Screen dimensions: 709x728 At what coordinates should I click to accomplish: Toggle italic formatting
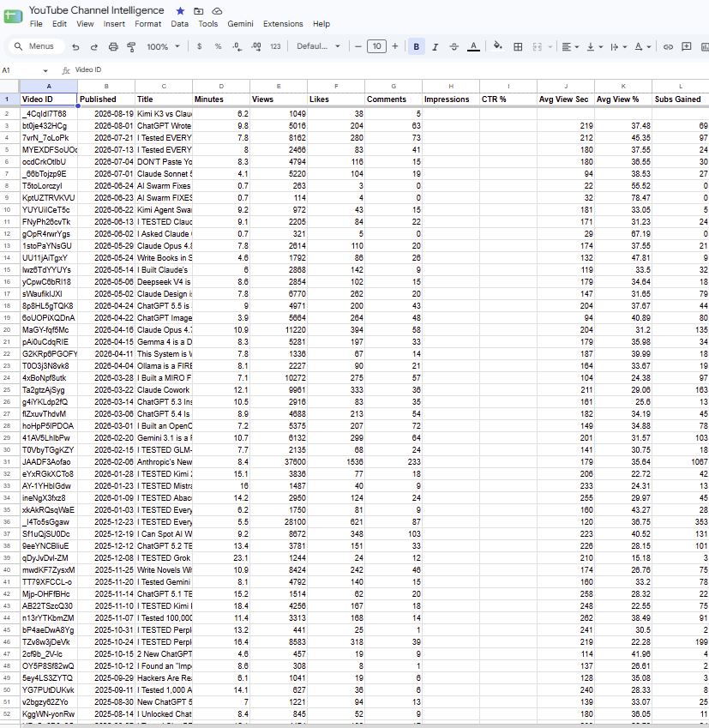point(435,47)
